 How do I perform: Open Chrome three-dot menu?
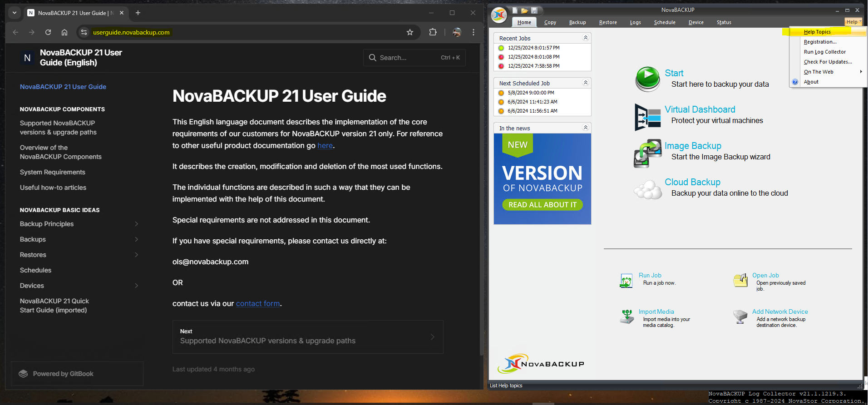tap(473, 32)
